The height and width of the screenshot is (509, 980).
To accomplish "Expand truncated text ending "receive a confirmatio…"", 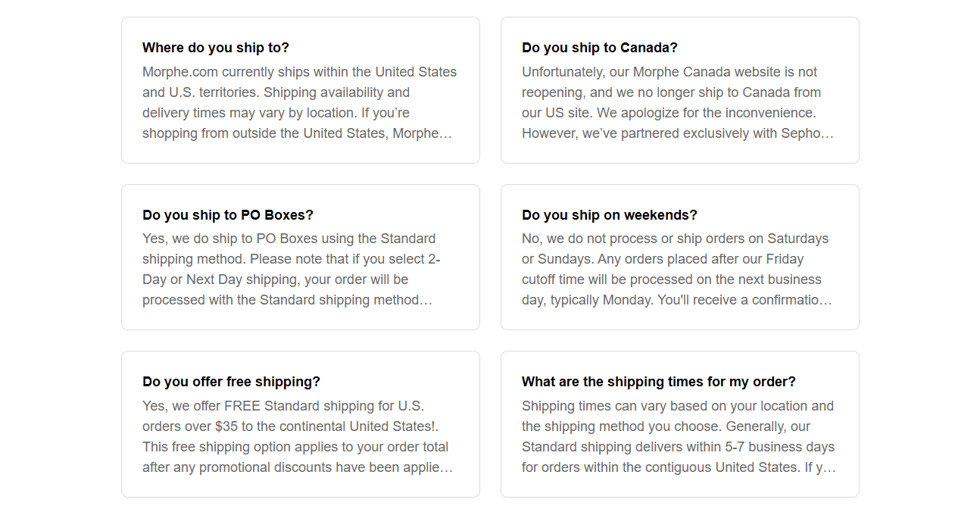I will pos(826,301).
